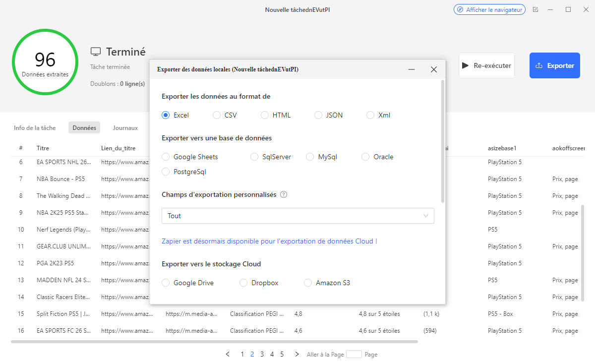Screen dimensions: 595x364
Task: Click the help icon next to Champs d'exportation personnalisés
Action: click(283, 194)
